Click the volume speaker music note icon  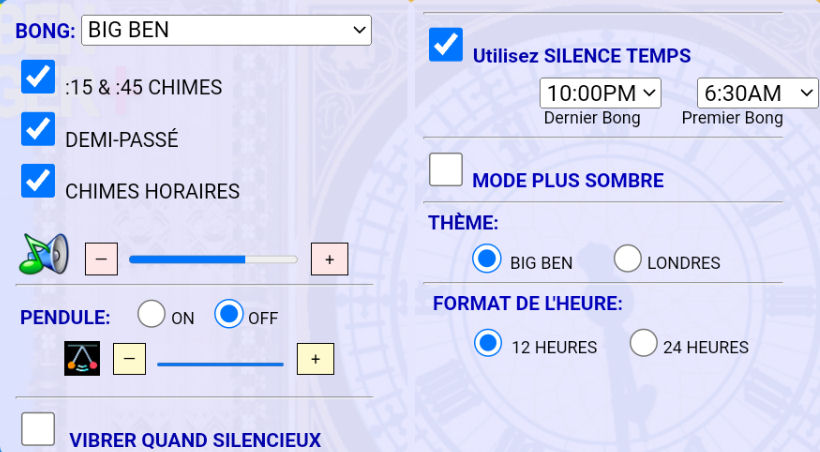[44, 254]
